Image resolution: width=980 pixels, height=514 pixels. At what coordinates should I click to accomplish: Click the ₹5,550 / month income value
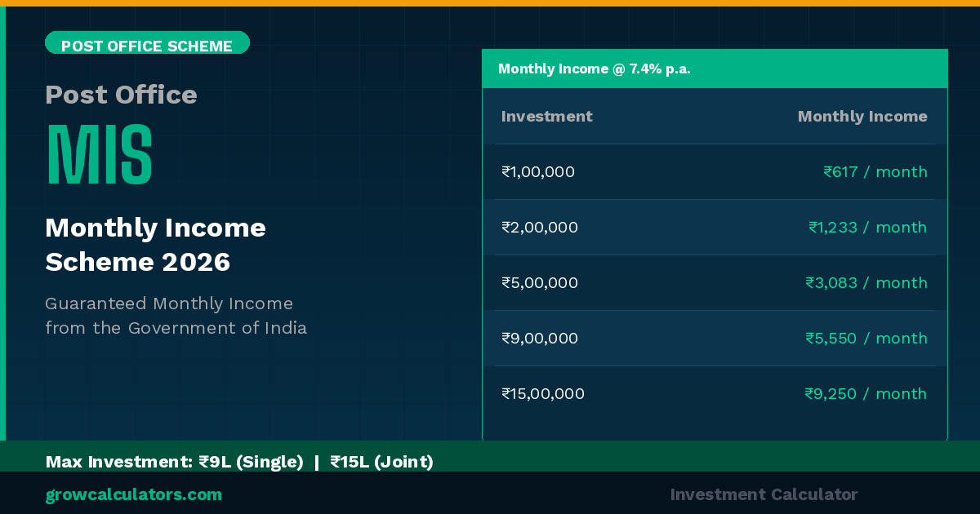[x=866, y=339]
